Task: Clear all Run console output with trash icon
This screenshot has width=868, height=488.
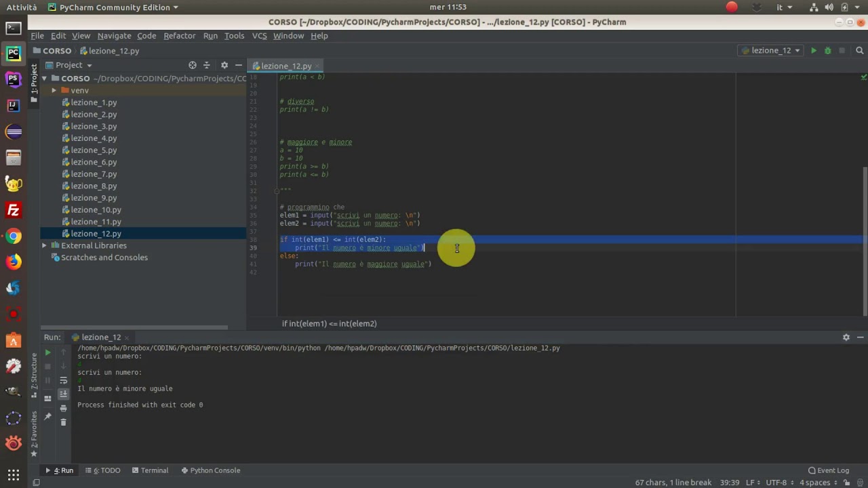Action: tap(63, 422)
